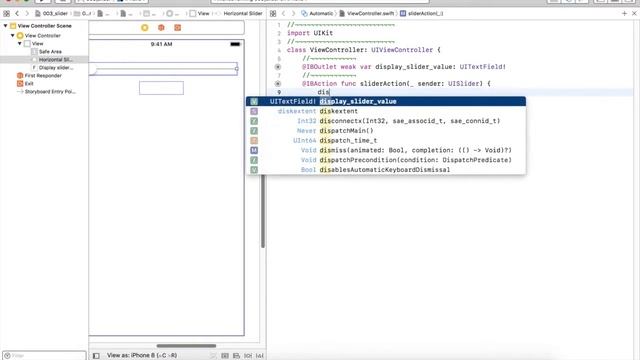Collapse View Controller disclosure triangle in outline
Image resolution: width=640 pixels, height=360 pixels.
click(x=13, y=36)
